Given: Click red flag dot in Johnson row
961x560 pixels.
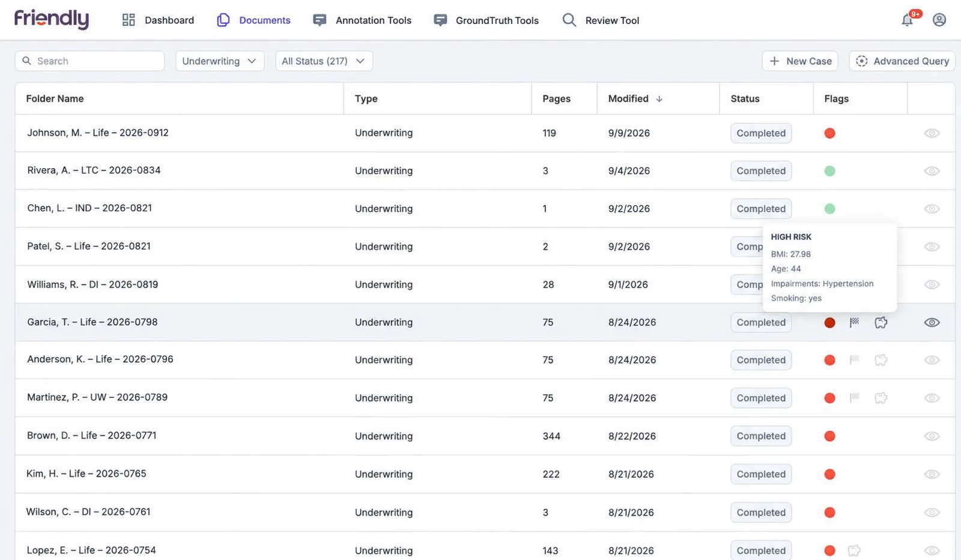Looking at the screenshot, I should coord(830,133).
